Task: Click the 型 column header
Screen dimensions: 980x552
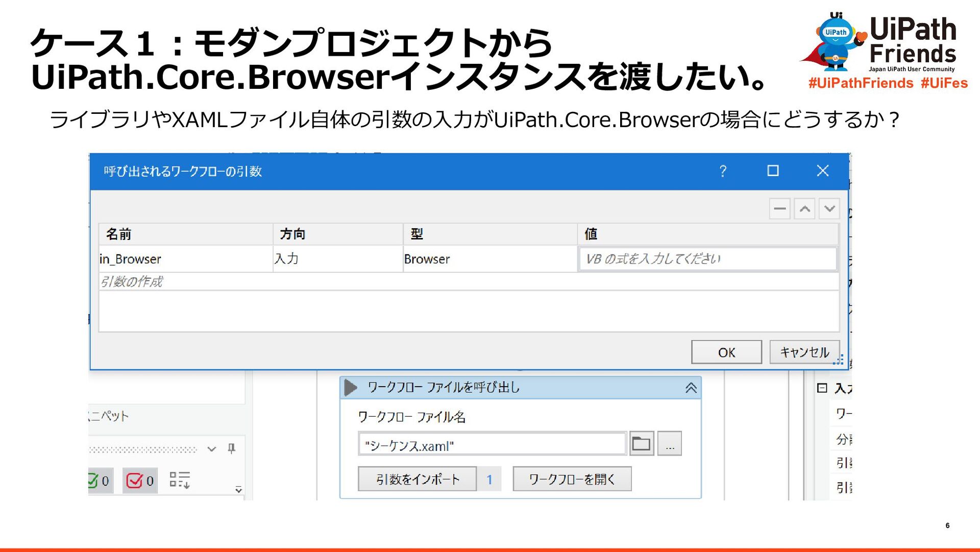Action: point(490,234)
